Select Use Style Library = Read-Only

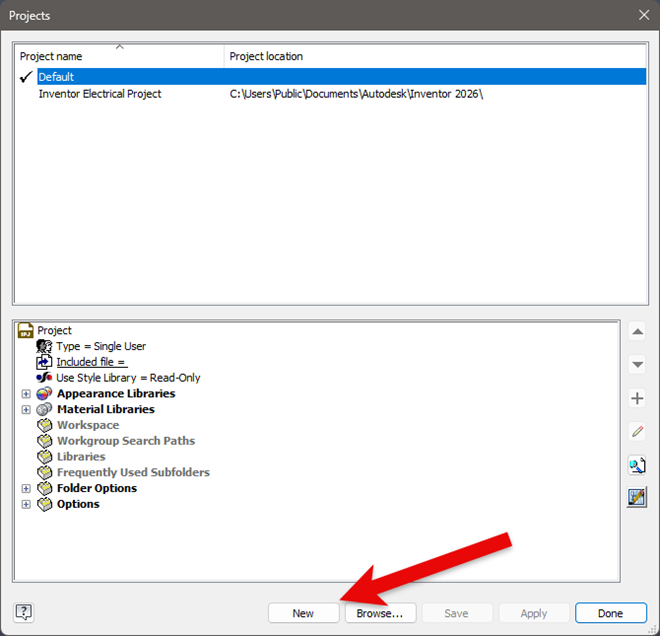coord(128,378)
